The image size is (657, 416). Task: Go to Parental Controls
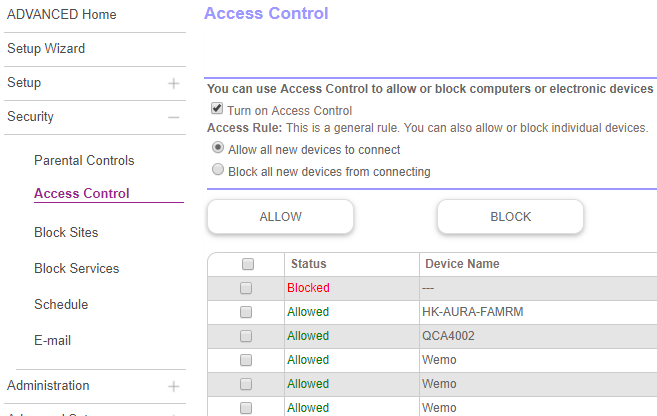point(84,161)
